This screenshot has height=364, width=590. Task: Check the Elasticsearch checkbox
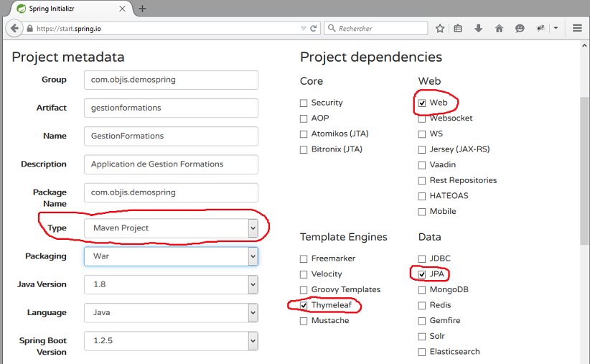point(422,352)
